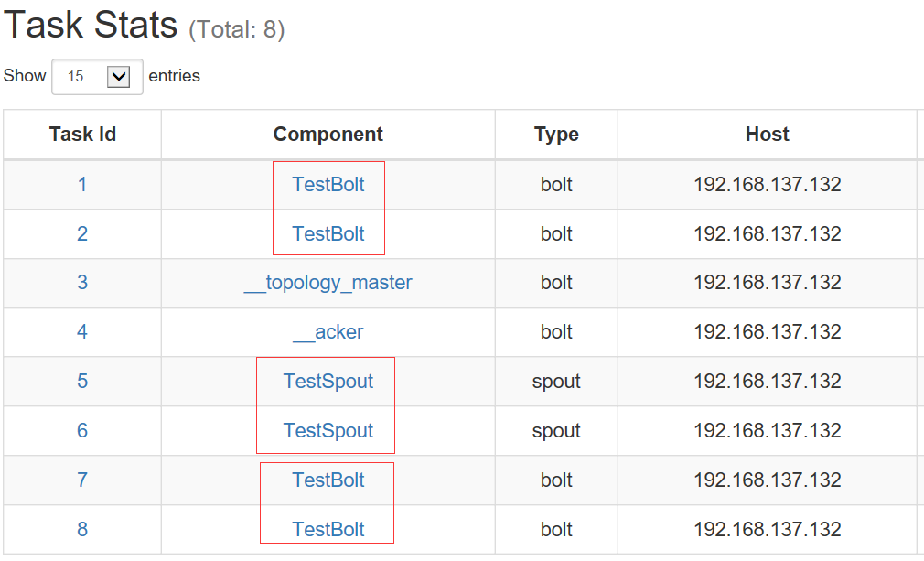Image resolution: width=924 pixels, height=561 pixels.
Task: Open TestBolt component in task 2 row
Action: pyautogui.click(x=328, y=234)
